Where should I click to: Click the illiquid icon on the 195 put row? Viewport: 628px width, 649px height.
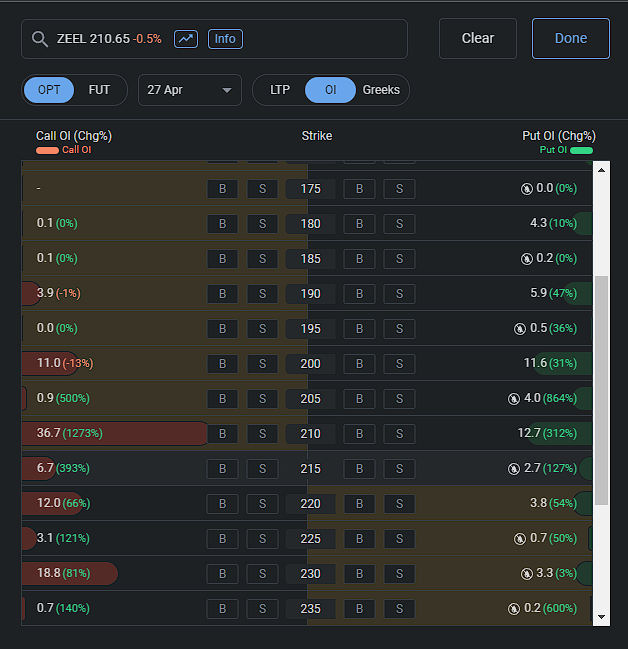point(520,329)
